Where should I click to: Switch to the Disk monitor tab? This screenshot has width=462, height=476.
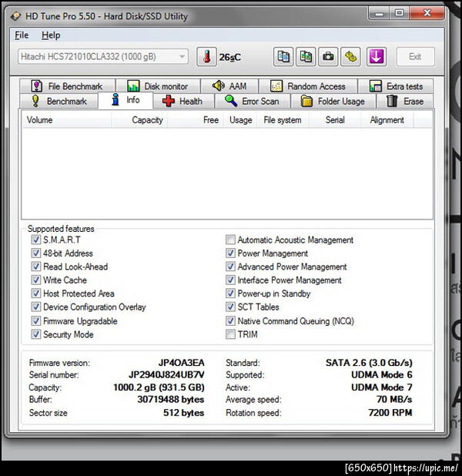[x=158, y=86]
